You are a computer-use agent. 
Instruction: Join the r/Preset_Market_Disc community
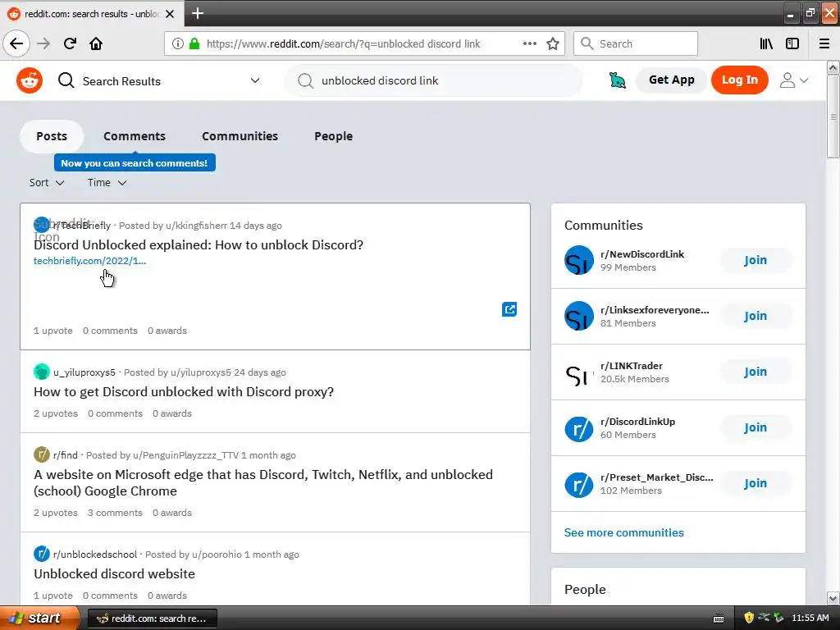coord(755,483)
